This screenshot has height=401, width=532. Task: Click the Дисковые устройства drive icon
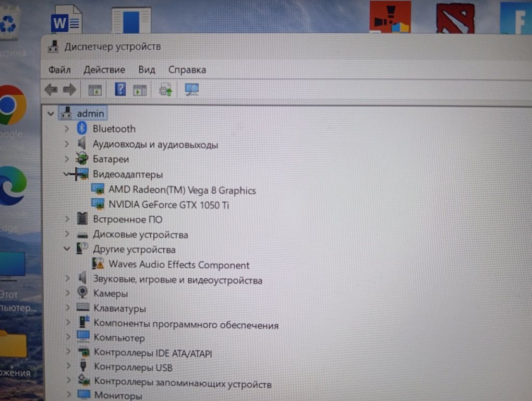click(82, 234)
